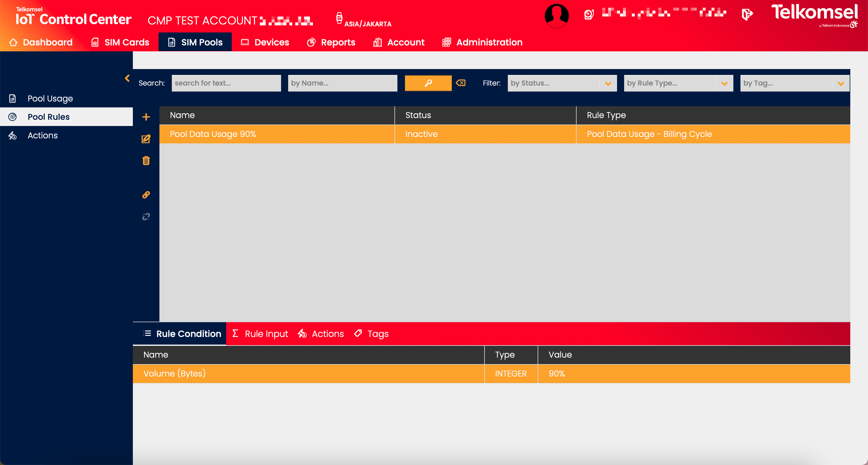Click the edit pool rule pencil icon
Screen dimensions: 868x465
pyautogui.click(x=146, y=139)
